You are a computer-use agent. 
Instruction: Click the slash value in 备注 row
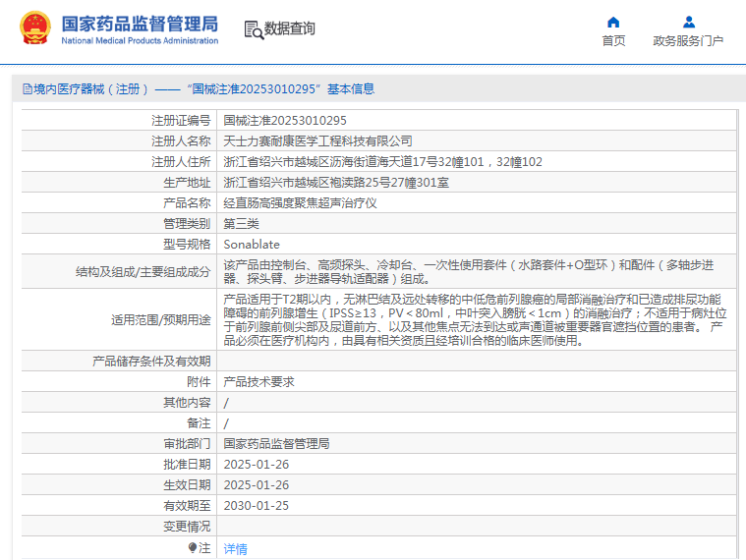point(226,423)
